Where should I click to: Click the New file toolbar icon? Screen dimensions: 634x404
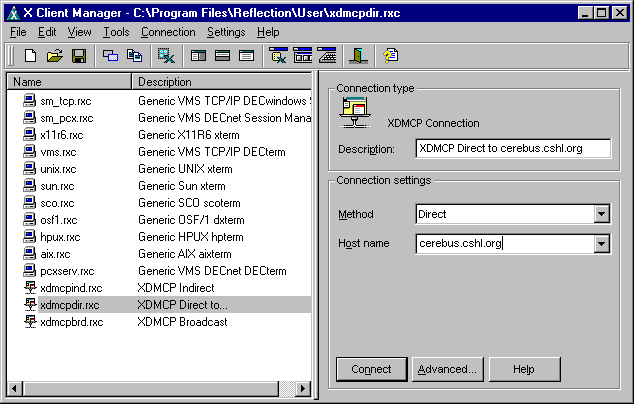coord(30,56)
